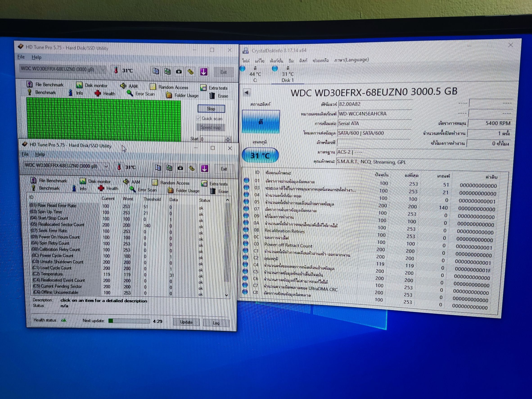Open the drive selection dropdown in front HD Tune

(x=106, y=166)
